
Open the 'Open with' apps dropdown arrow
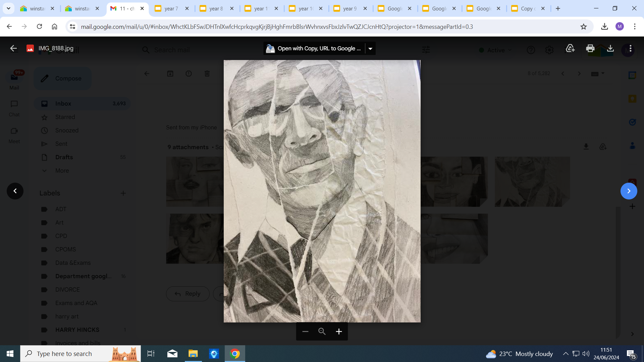(370, 49)
